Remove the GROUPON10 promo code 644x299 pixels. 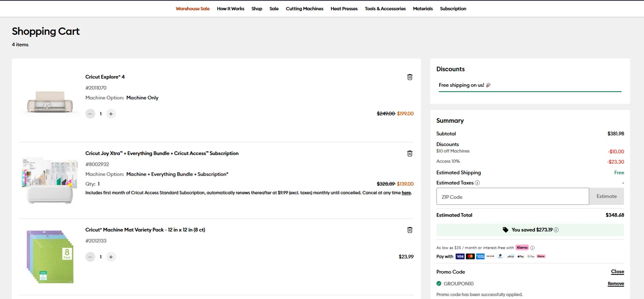point(616,284)
